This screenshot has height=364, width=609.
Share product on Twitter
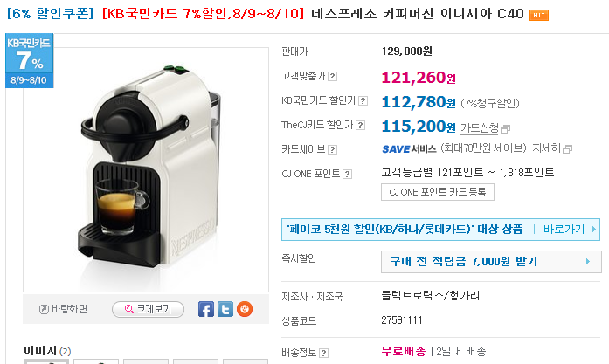(225, 309)
